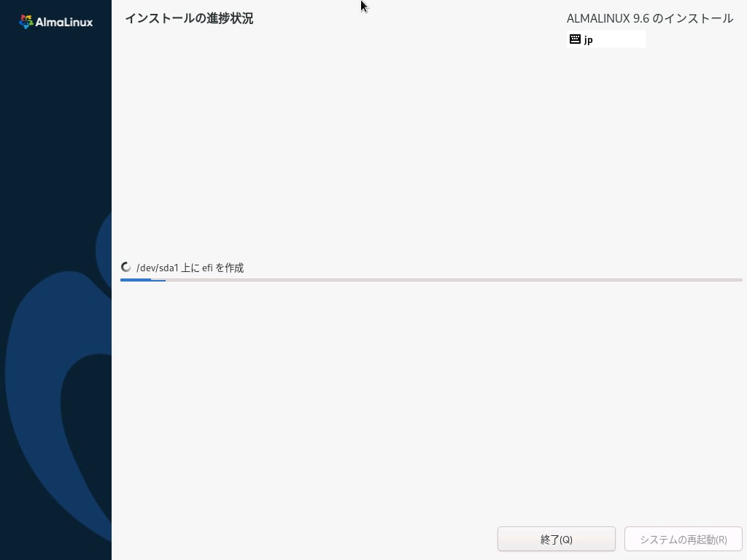Click the unfilled portion of the progress bar
This screenshot has width=747, height=560.
coord(452,279)
